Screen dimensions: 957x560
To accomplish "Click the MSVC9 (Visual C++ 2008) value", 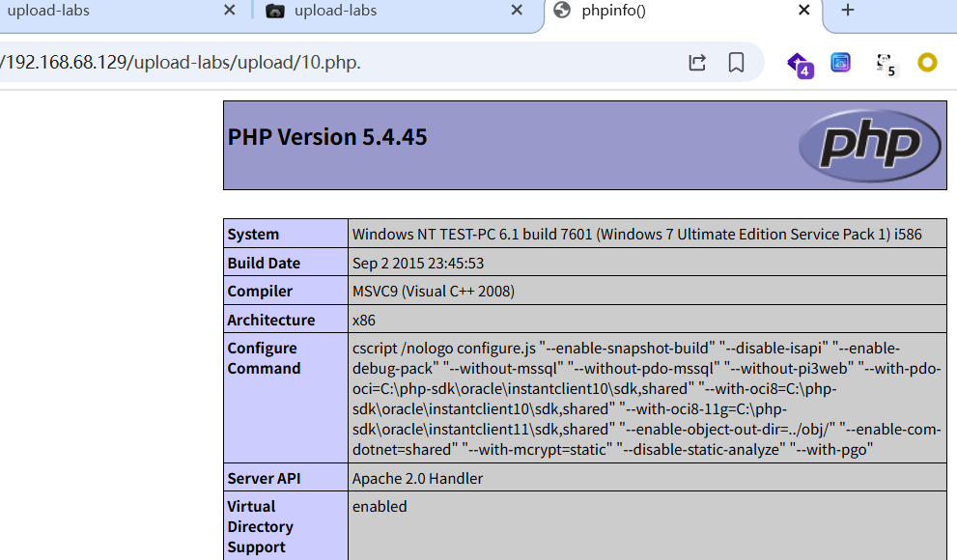I will [x=434, y=292].
